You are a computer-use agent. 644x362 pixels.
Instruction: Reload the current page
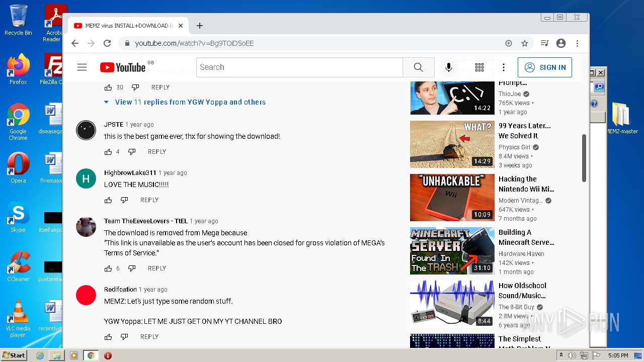[x=107, y=43]
